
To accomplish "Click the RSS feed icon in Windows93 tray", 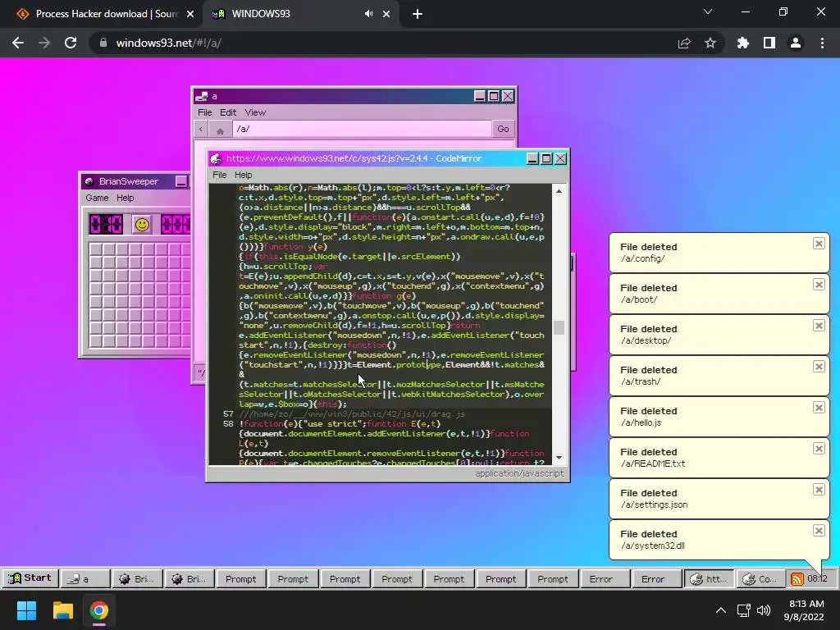I will click(797, 579).
